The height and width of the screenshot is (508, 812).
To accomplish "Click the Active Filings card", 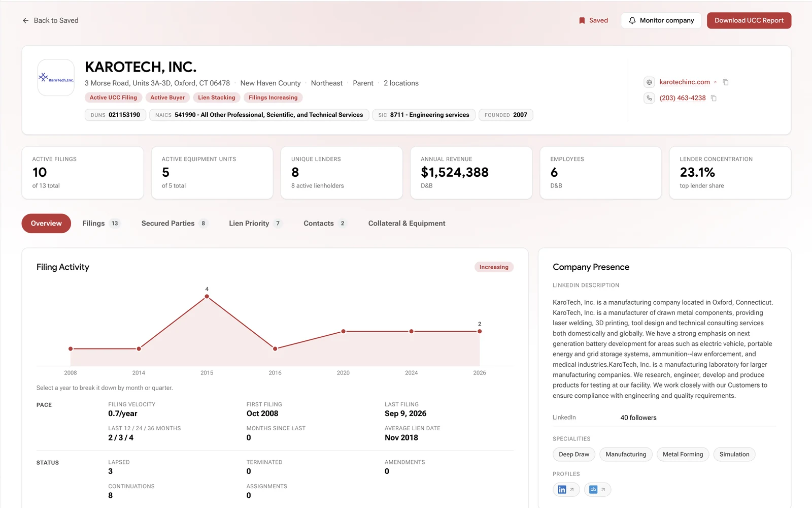I will click(x=83, y=173).
